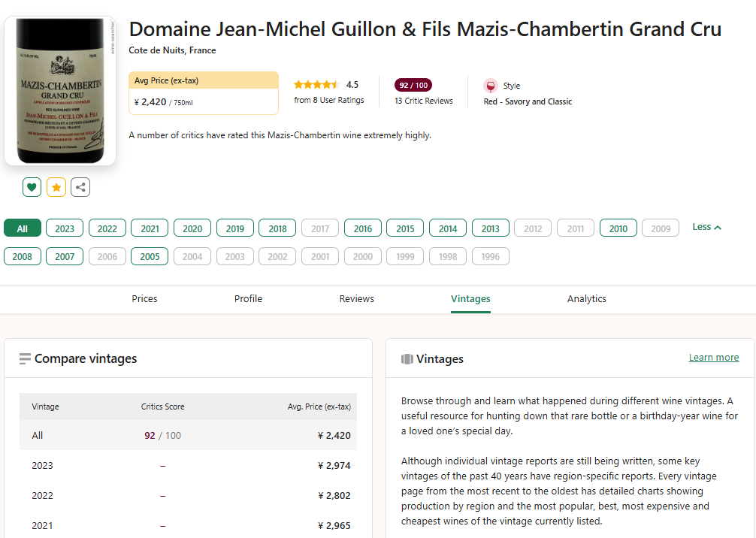Click the Mazis-Chambertin bottle image
756x538 pixels.
point(60,90)
